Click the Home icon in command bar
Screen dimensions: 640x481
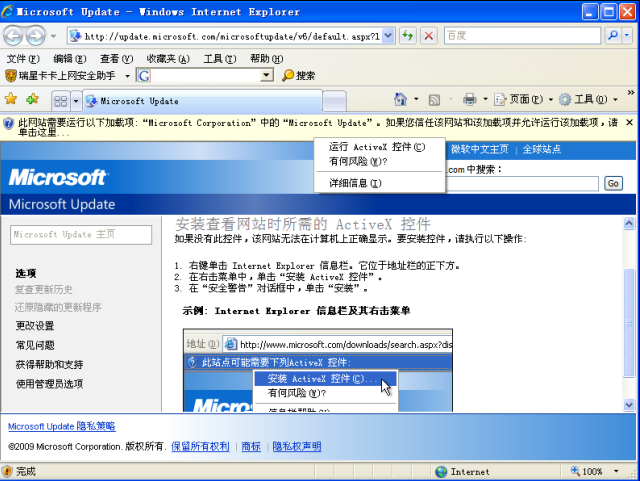[400, 99]
